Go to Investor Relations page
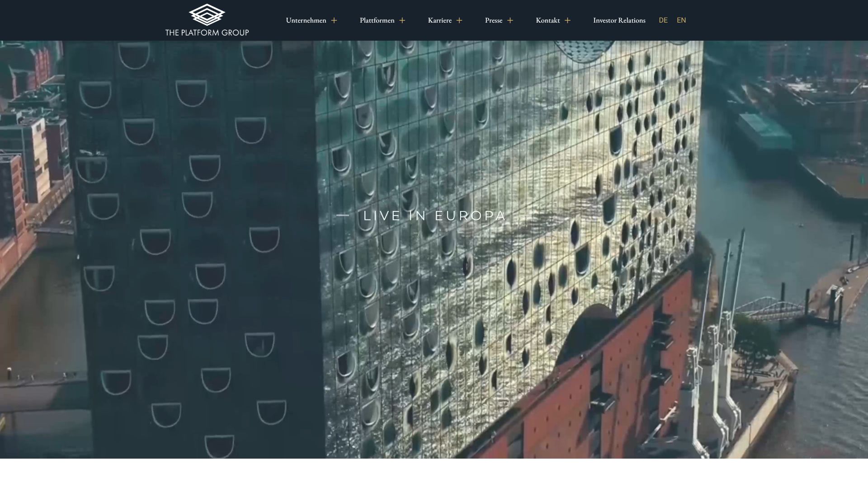Screen dimensions: 868x488 619,20
